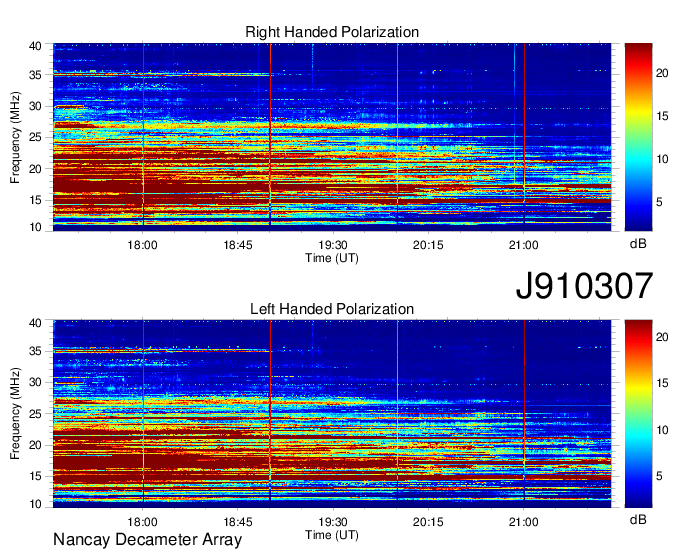Click the 20 dB tick on Right Handed colorbar
Viewport: 680px width, 552px height.
662,73
